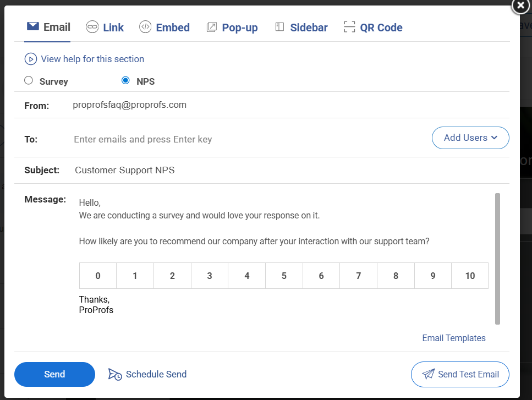Click the Send button
Viewport: 532px width, 400px height.
click(x=54, y=374)
